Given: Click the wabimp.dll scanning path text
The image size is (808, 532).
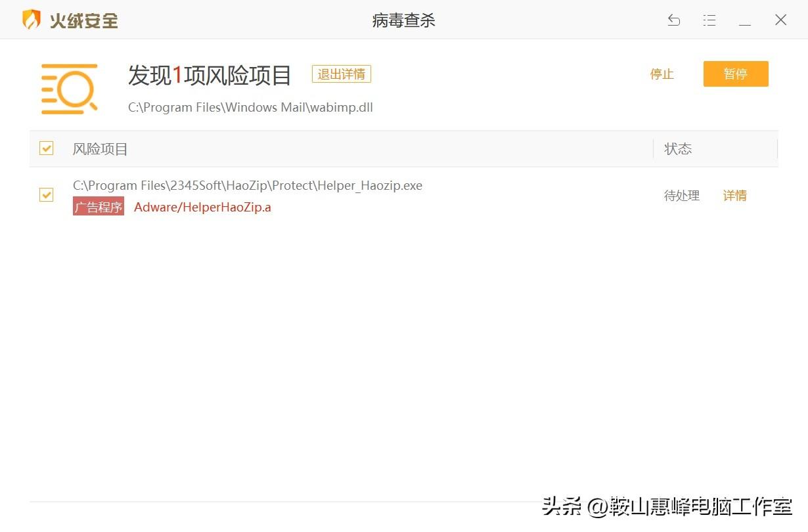Looking at the screenshot, I should (x=250, y=107).
